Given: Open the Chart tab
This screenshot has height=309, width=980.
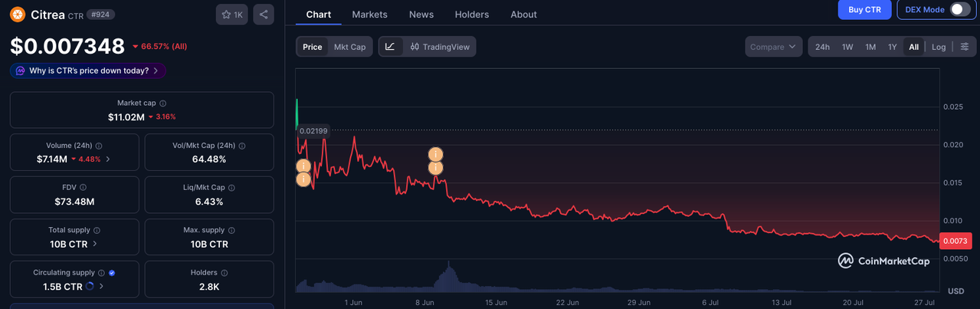Looking at the screenshot, I should (319, 14).
